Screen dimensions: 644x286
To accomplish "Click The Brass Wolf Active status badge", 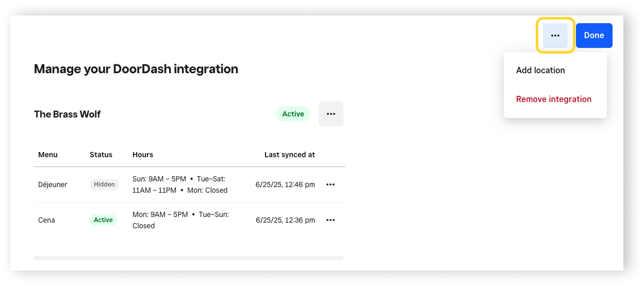I will pos(293,114).
